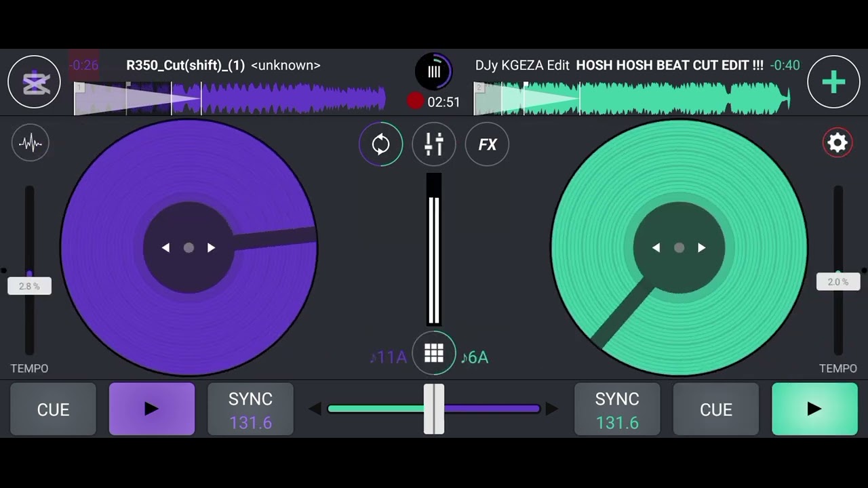
Task: Click the purple waveform overview of left track
Action: coord(230,98)
